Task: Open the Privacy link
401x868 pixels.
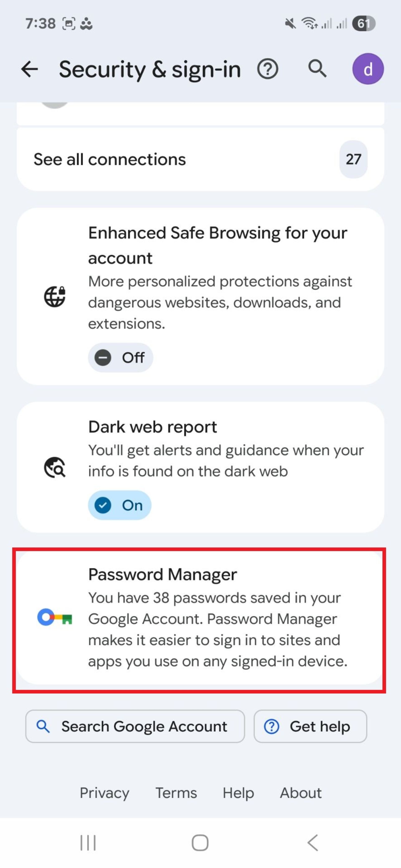Action: 104,793
